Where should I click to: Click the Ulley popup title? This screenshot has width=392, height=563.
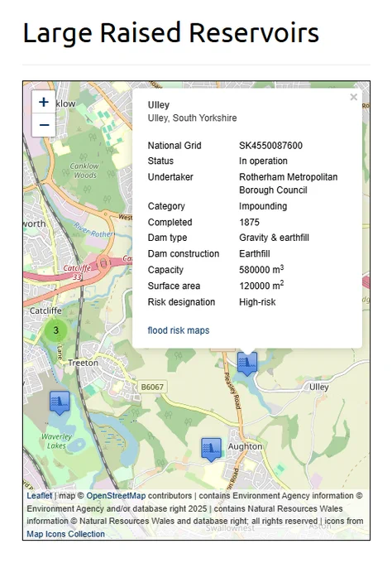click(x=159, y=105)
